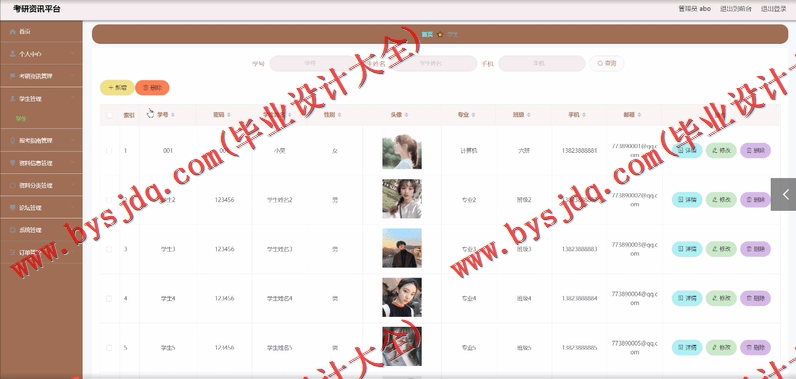Check the checkbox for row 学生3
Screen dimensions: 796x379
[109, 249]
